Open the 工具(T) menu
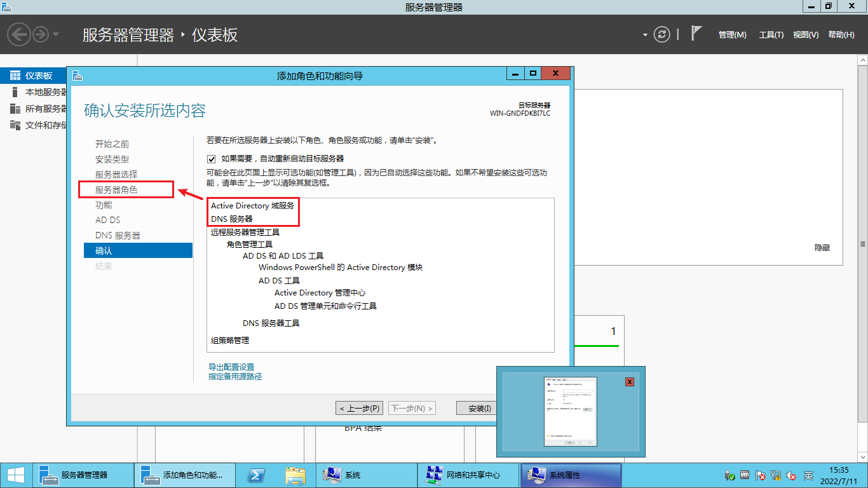The width and height of the screenshot is (868, 488). [x=770, y=34]
